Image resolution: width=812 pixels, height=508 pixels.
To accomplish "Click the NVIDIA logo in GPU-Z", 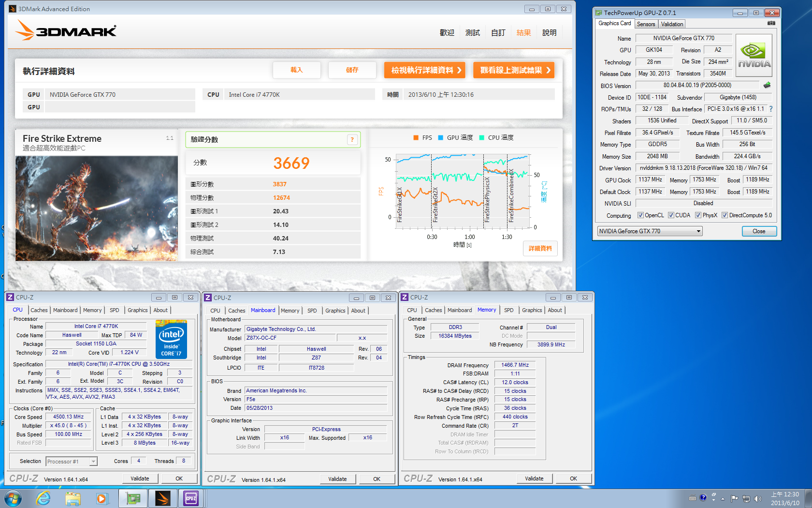I will (754, 55).
